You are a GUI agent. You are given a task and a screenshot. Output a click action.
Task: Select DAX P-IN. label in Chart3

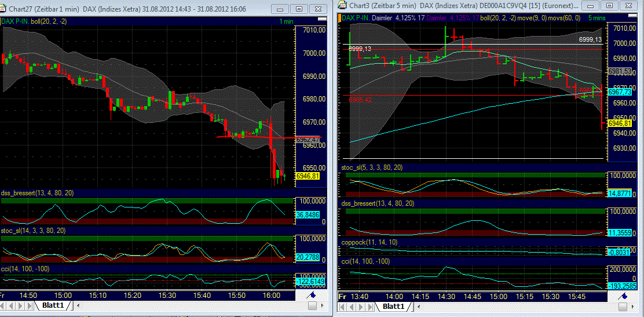356,18
